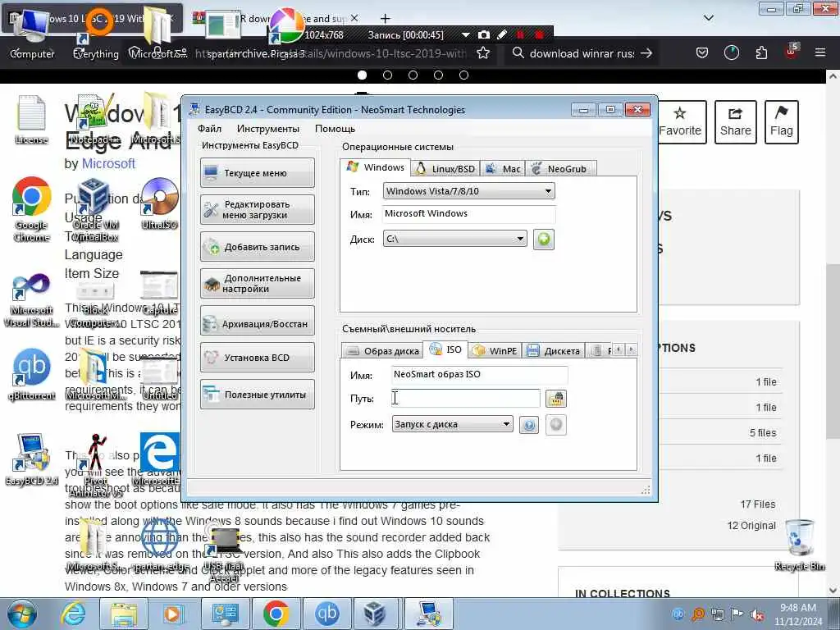840x630 pixels.
Task: Switch to the Образ диска tab
Action: tap(382, 351)
